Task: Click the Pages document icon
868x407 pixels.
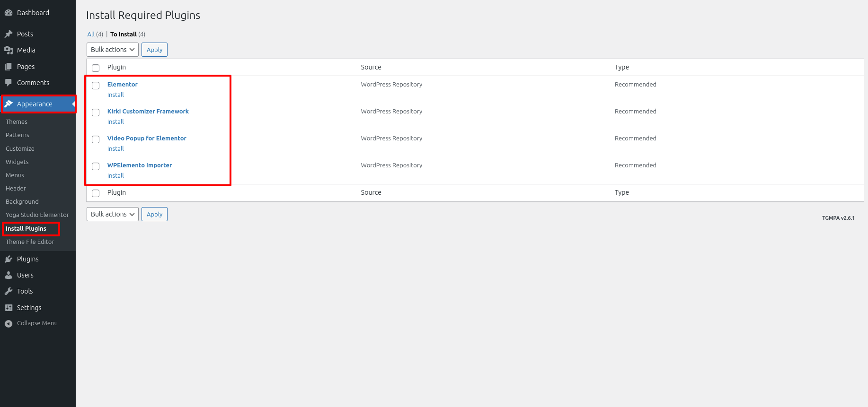Action: click(9, 67)
